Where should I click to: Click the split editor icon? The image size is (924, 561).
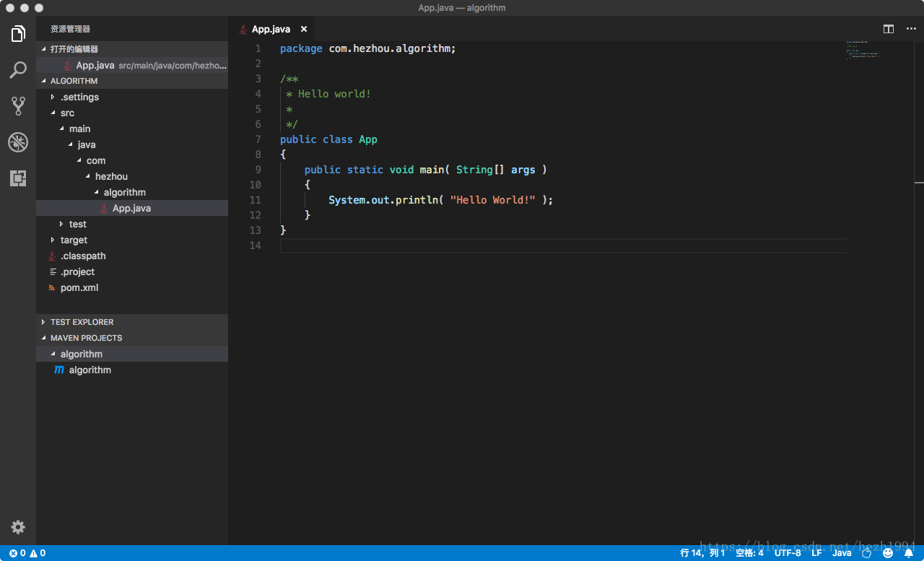tap(889, 29)
